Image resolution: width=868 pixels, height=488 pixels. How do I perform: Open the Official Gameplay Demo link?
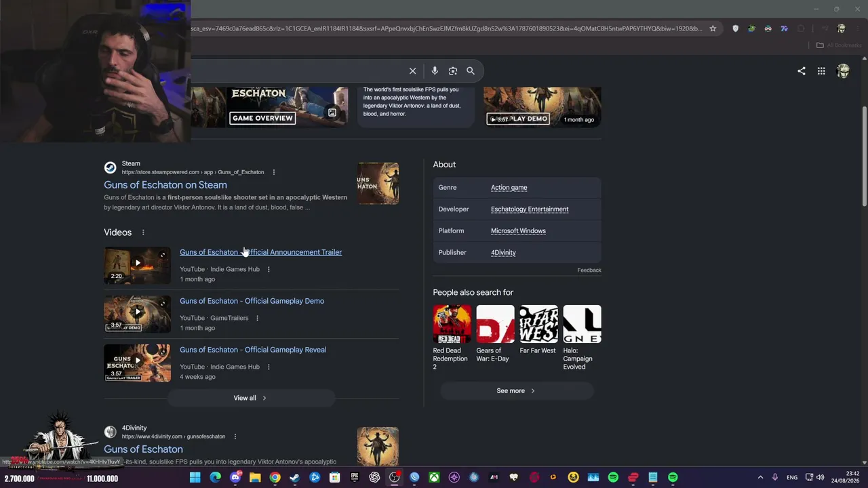point(252,301)
